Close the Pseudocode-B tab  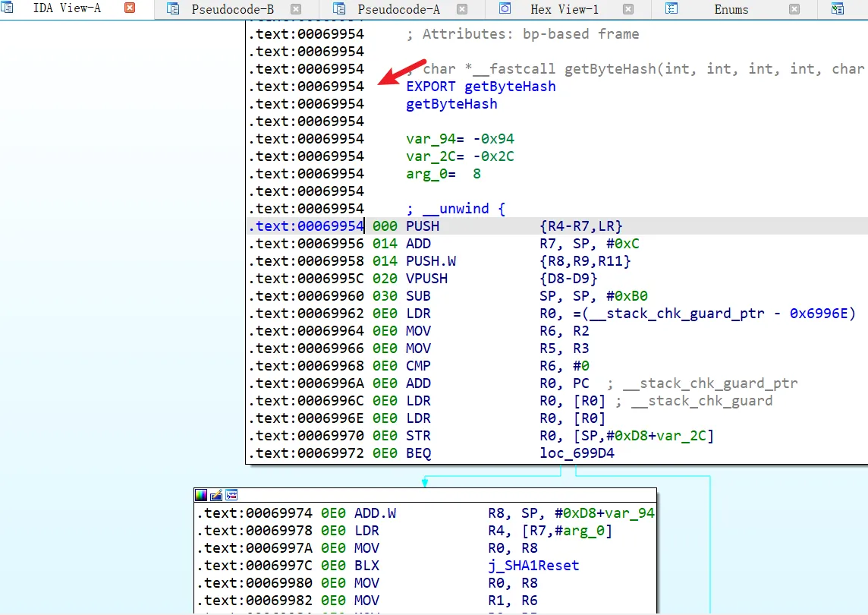click(x=296, y=9)
